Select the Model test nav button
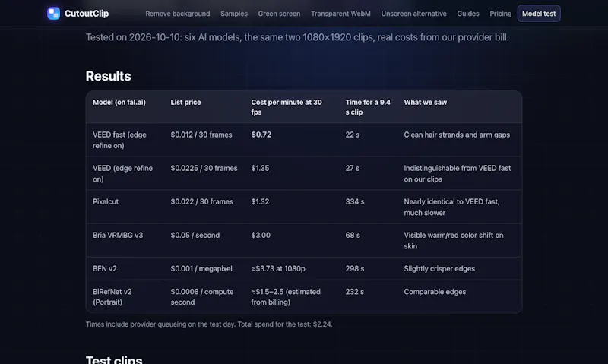 coord(539,14)
